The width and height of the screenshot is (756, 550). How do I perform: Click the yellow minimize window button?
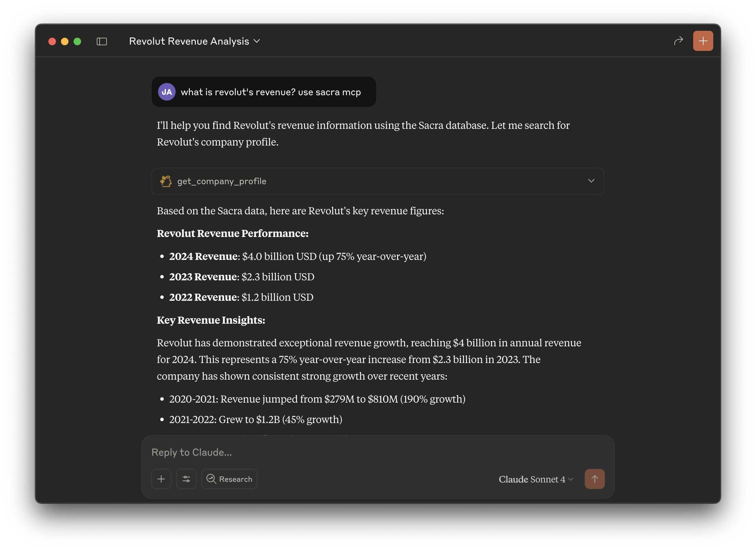click(65, 41)
